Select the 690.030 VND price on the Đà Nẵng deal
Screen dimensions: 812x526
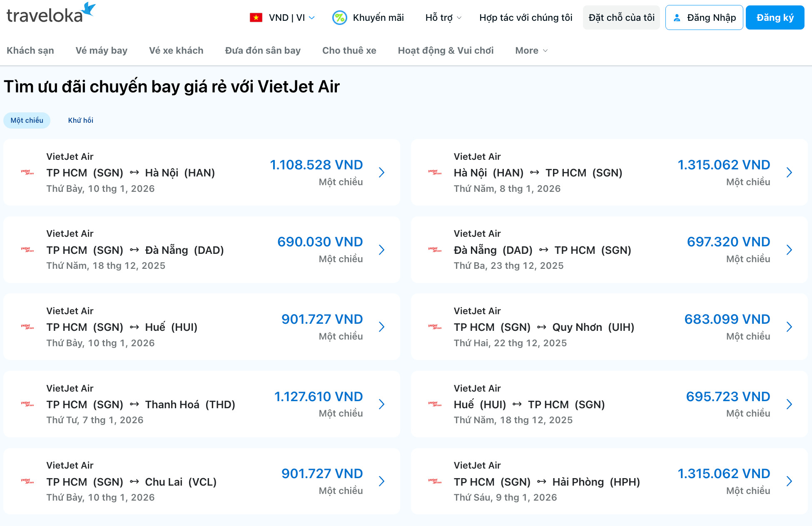[x=320, y=241]
